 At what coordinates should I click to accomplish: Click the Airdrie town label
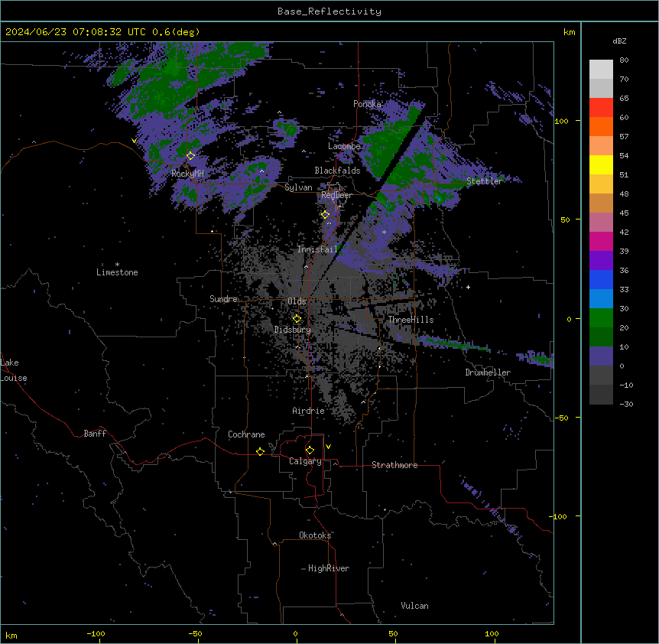pyautogui.click(x=309, y=411)
